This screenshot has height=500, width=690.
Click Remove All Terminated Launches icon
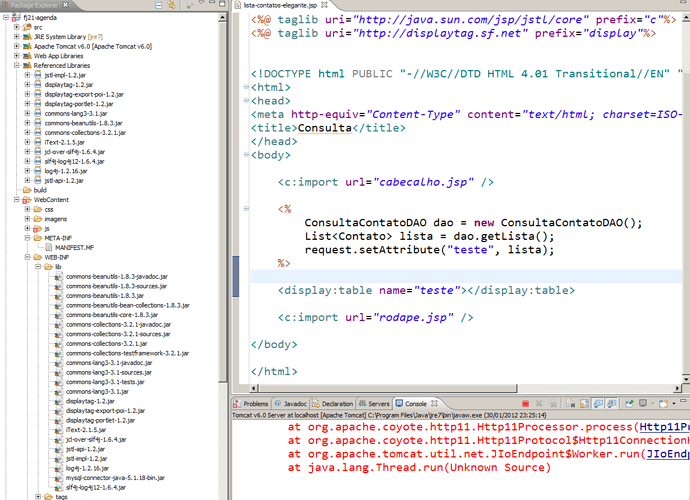point(553,404)
